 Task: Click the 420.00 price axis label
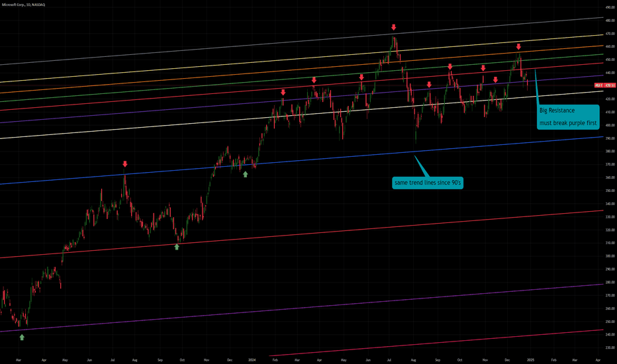click(x=610, y=99)
